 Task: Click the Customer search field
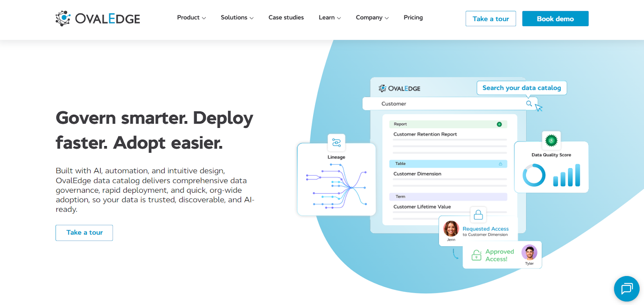tap(450, 103)
